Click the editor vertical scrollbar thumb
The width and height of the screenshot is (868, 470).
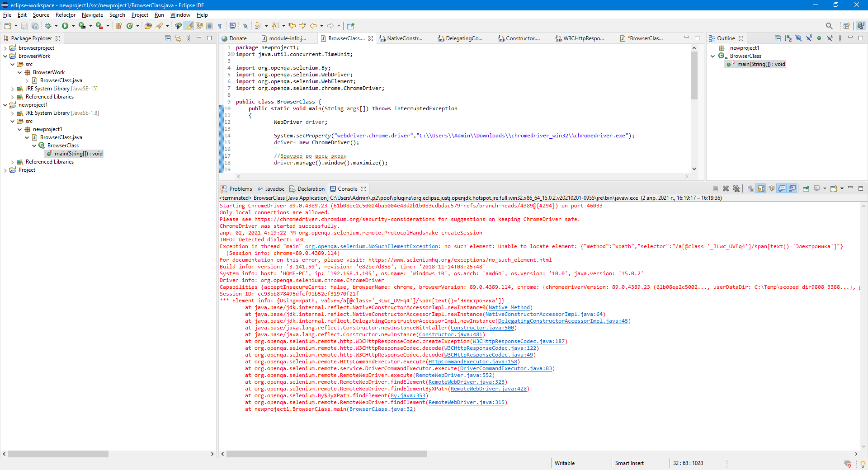pyautogui.click(x=694, y=75)
